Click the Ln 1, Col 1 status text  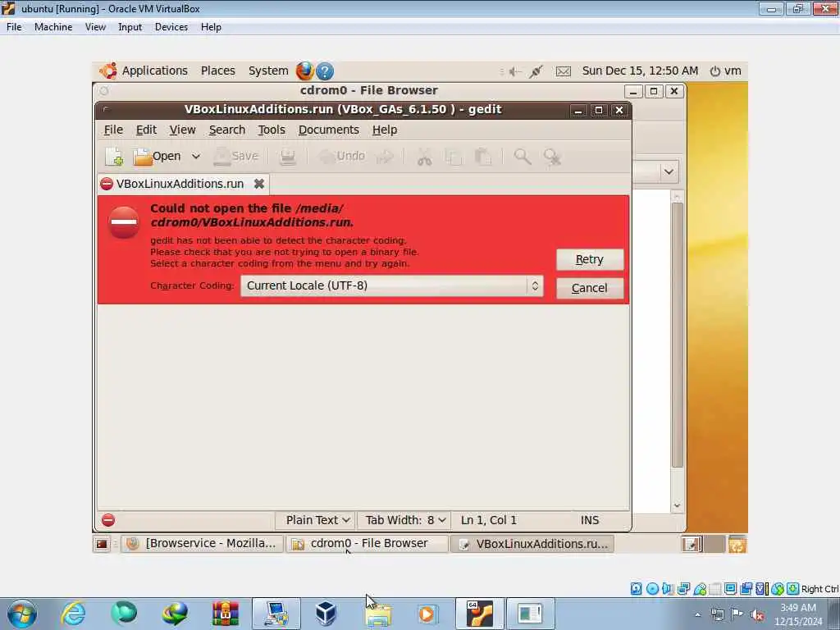point(489,520)
